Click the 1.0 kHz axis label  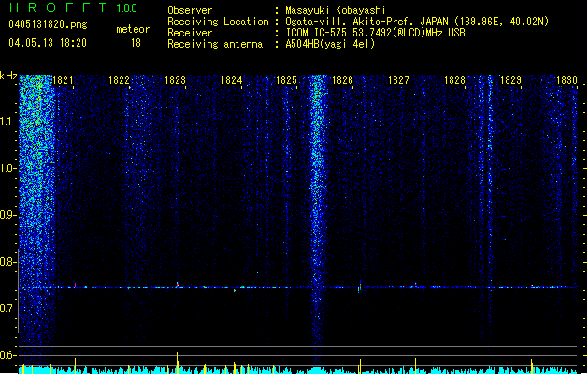tap(8, 168)
